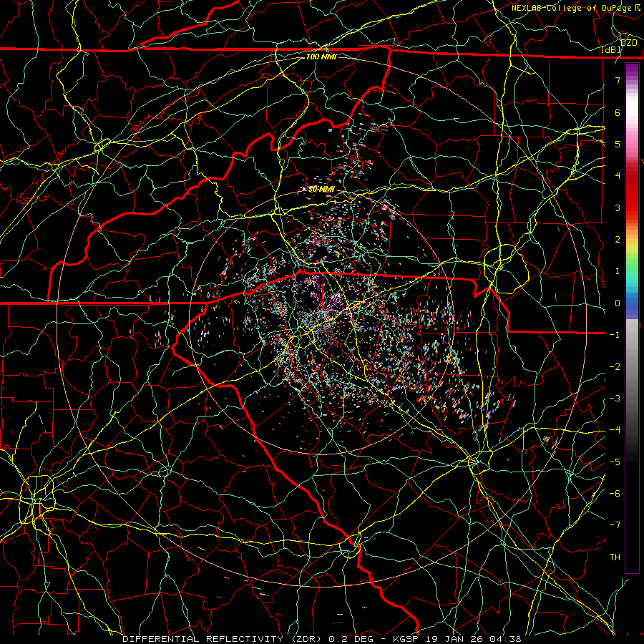Screen dimensions: 644x644
Task: Click the DZD product label above the scale
Action: click(629, 43)
